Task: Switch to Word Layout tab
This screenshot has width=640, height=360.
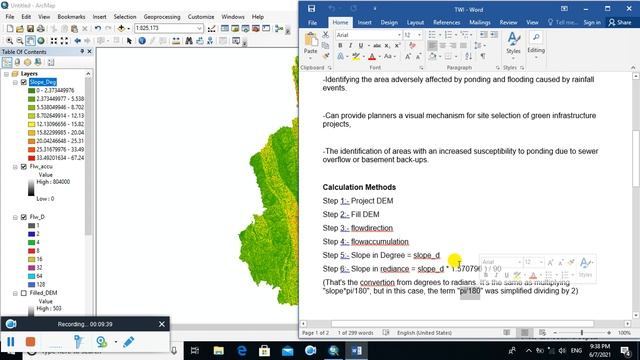Action: click(415, 22)
